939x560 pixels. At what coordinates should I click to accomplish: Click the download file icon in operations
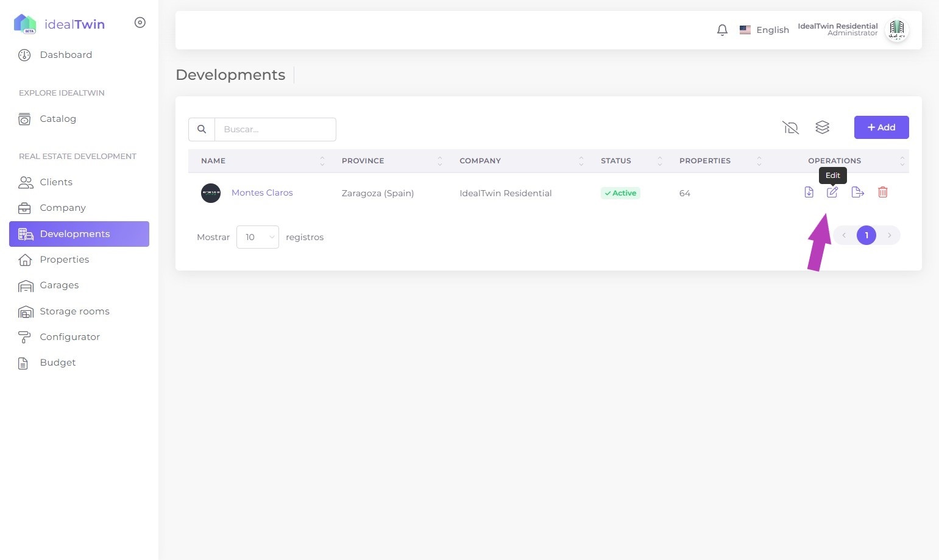pyautogui.click(x=809, y=193)
